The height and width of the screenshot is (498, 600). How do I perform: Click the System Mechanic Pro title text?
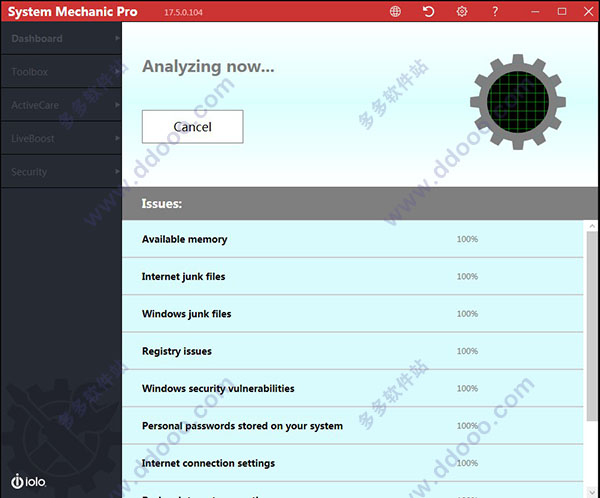click(72, 12)
